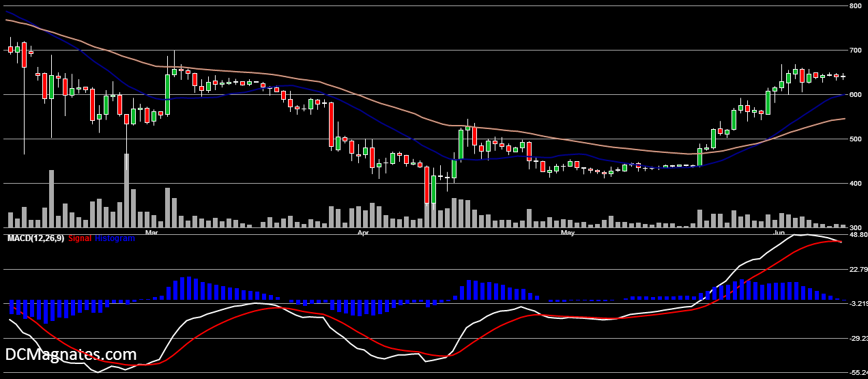Select the Mar date axis label
Viewport: 868px width, 379px height.
151,233
